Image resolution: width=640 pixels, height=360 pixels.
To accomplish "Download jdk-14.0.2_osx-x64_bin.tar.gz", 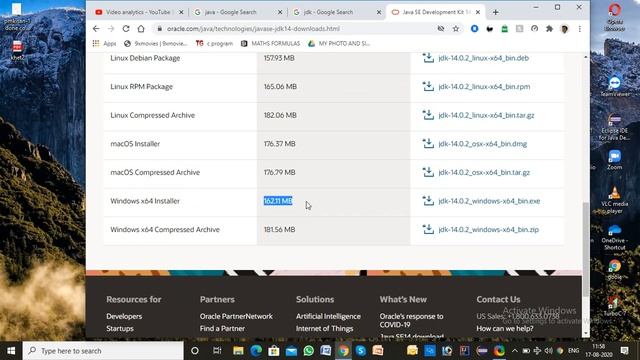I will 484,172.
